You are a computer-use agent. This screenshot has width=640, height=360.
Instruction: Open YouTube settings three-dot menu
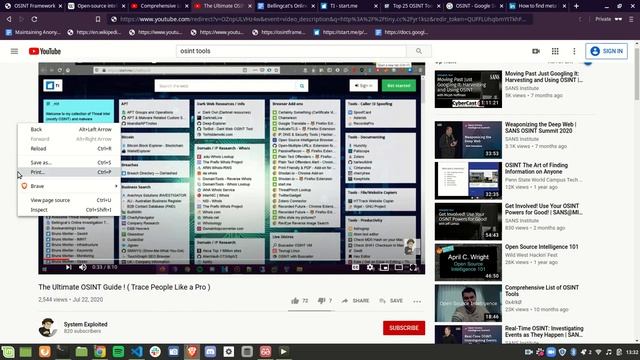(x=574, y=51)
